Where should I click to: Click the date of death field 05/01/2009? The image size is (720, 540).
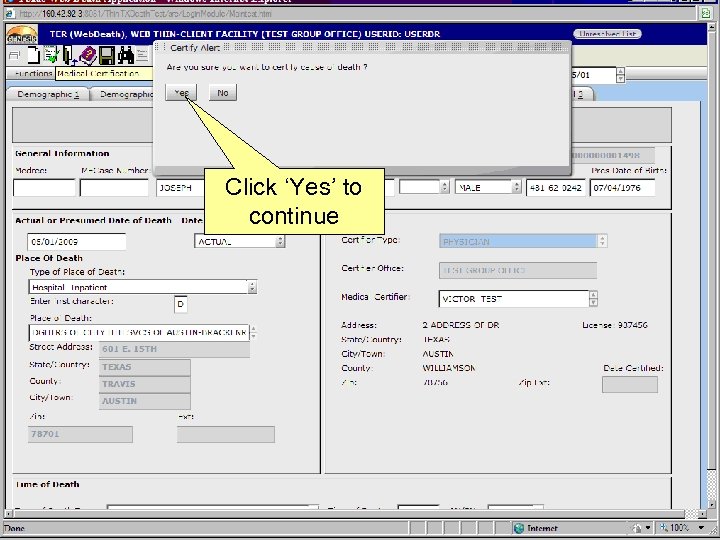(76, 242)
